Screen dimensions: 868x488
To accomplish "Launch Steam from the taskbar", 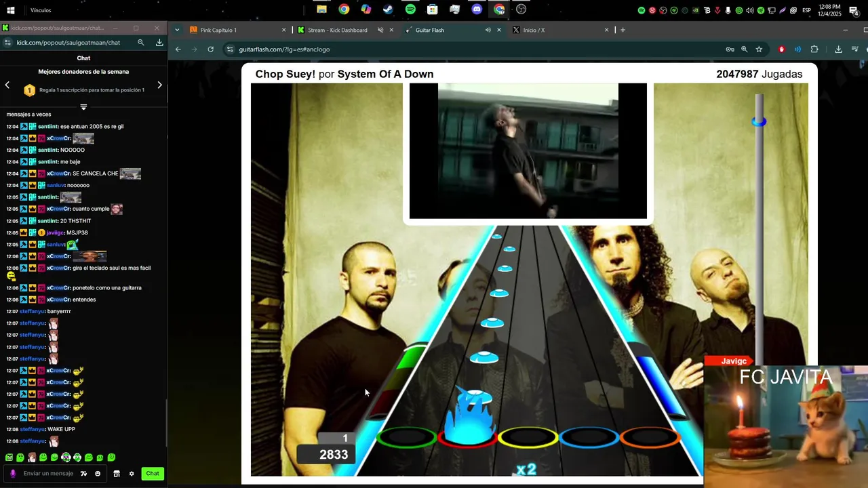I will 388,9.
